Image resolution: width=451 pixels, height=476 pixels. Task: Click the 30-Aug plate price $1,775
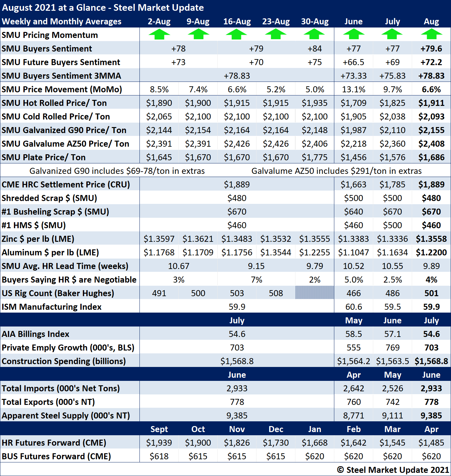point(315,157)
